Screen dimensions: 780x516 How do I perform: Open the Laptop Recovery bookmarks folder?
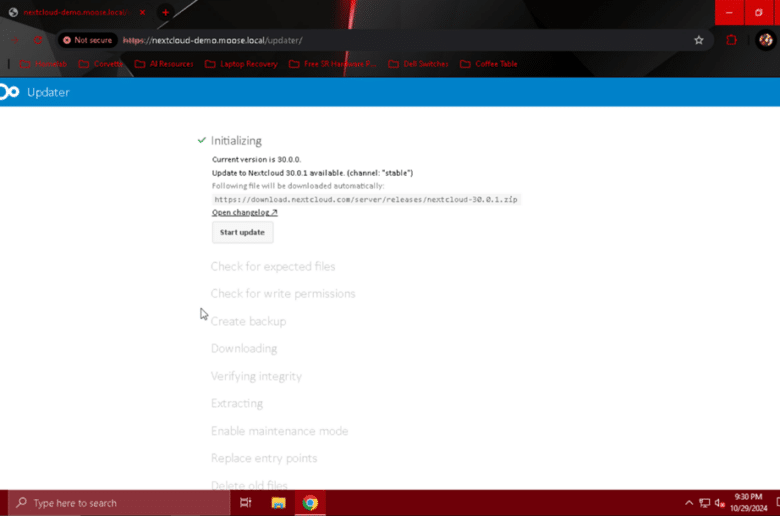241,64
